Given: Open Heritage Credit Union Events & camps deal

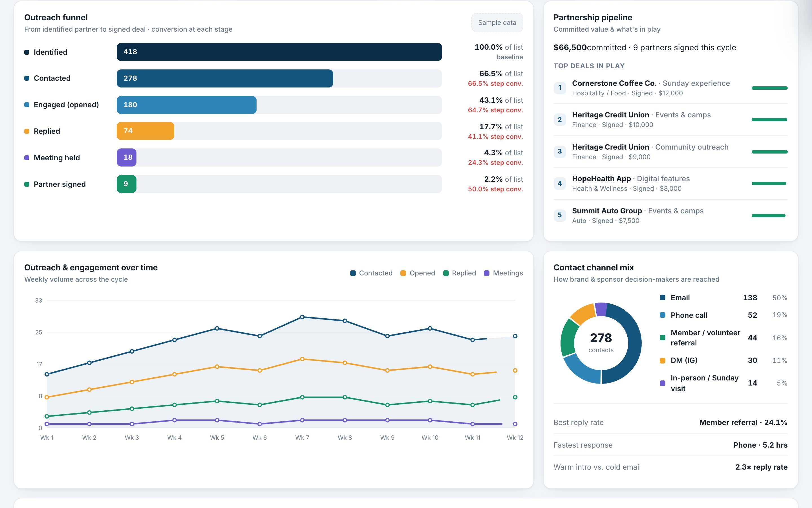Looking at the screenshot, I should (x=670, y=120).
